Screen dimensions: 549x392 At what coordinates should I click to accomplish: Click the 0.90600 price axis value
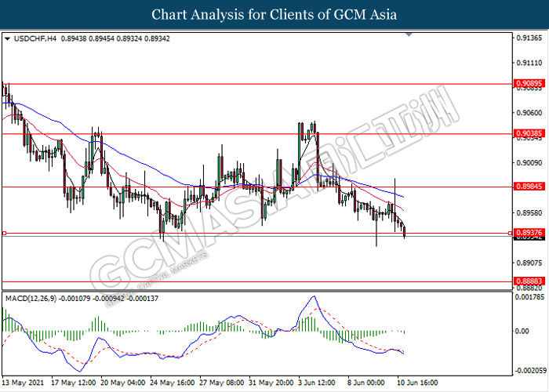(x=529, y=113)
